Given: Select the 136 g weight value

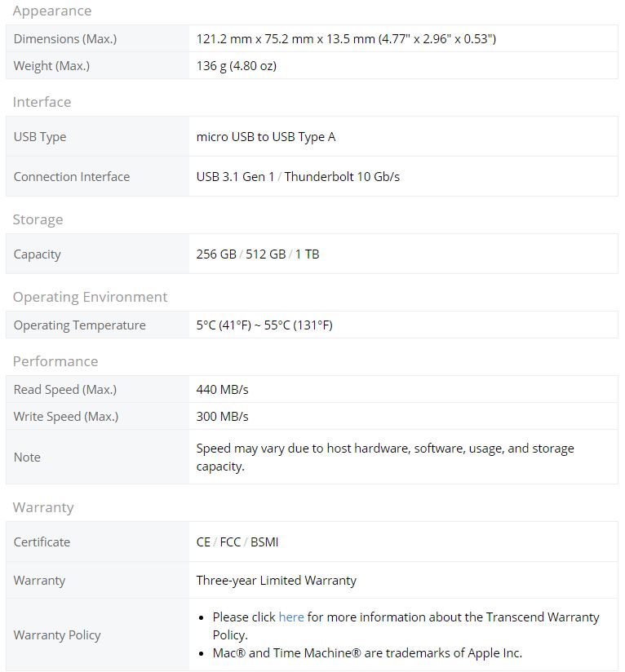Looking at the screenshot, I should click(236, 65).
